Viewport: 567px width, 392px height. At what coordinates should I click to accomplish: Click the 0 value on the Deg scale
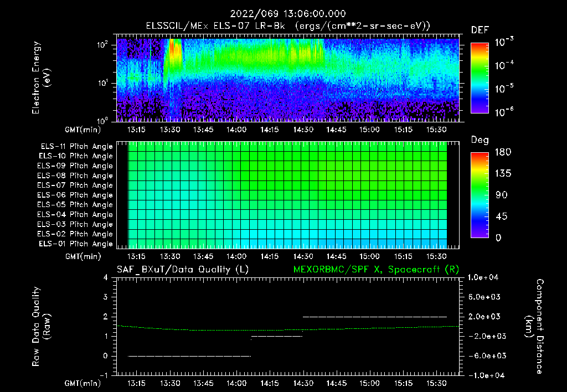point(498,238)
